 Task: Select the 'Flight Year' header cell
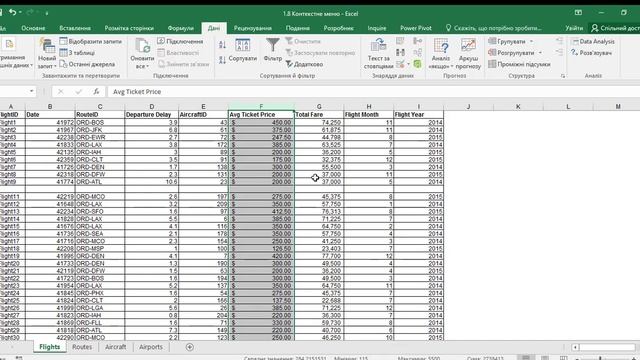418,115
